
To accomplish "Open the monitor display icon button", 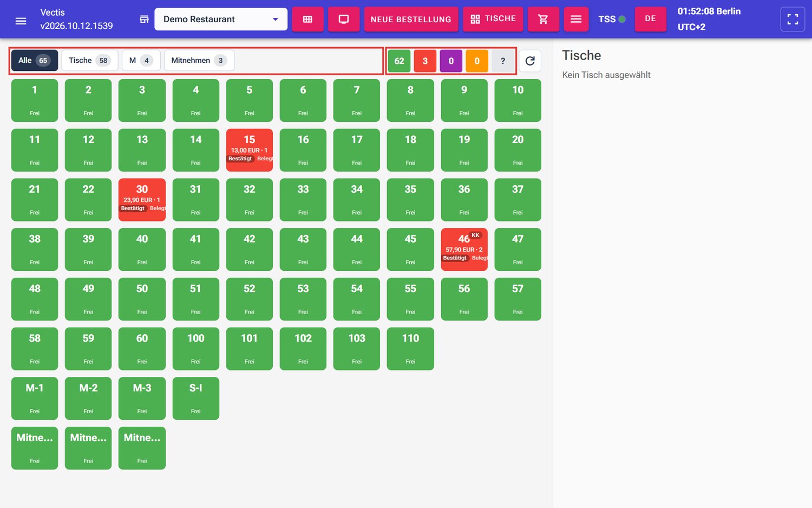I will click(344, 19).
